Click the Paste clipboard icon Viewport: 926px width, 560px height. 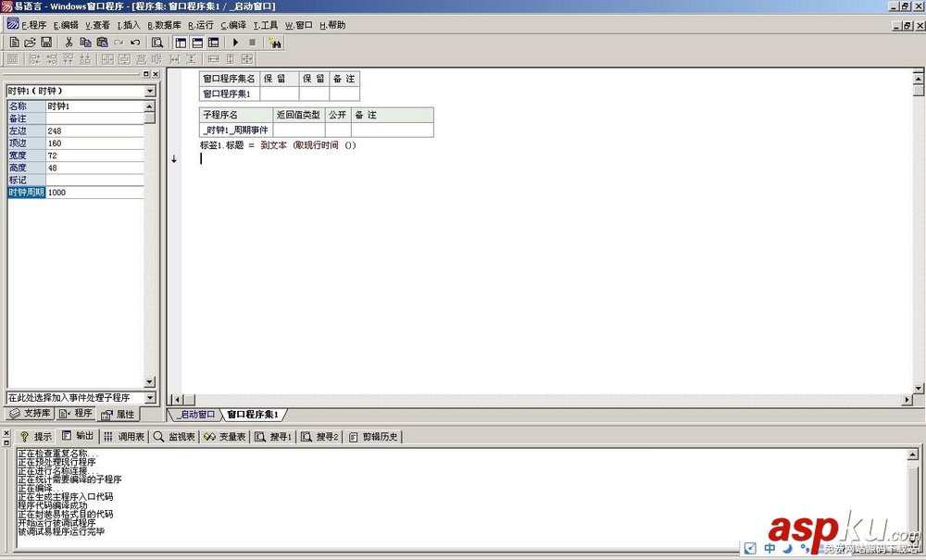tap(102, 43)
